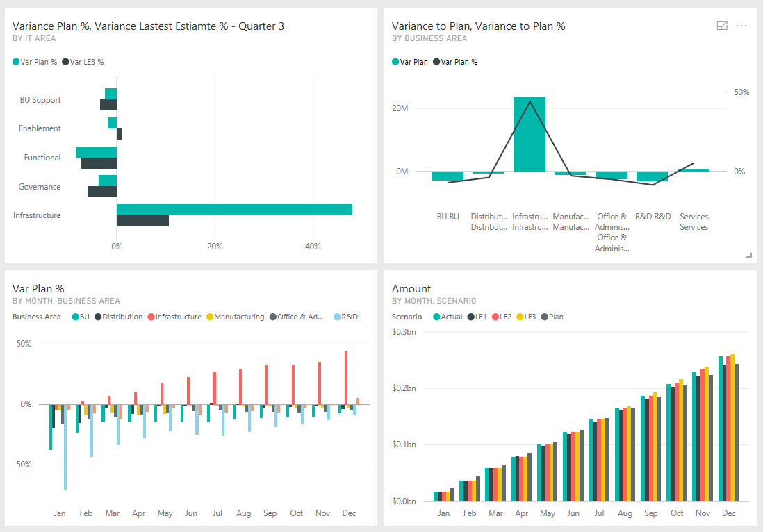Click LE3 legend item in Amount chart
The width and height of the screenshot is (763, 532).
coord(526,317)
